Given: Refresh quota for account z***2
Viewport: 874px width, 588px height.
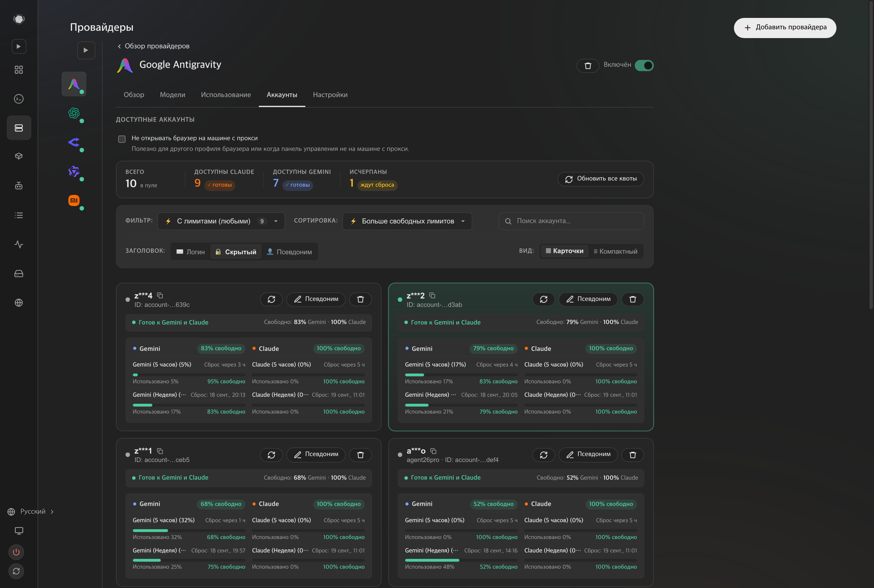Looking at the screenshot, I should [x=543, y=299].
